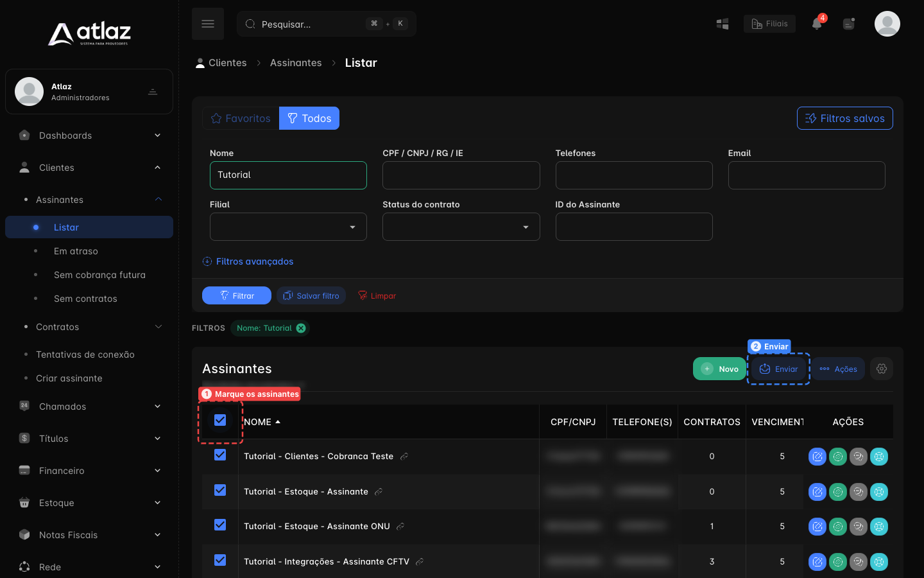The image size is (924, 578).
Task: Select the Todos tab
Action: (x=309, y=118)
